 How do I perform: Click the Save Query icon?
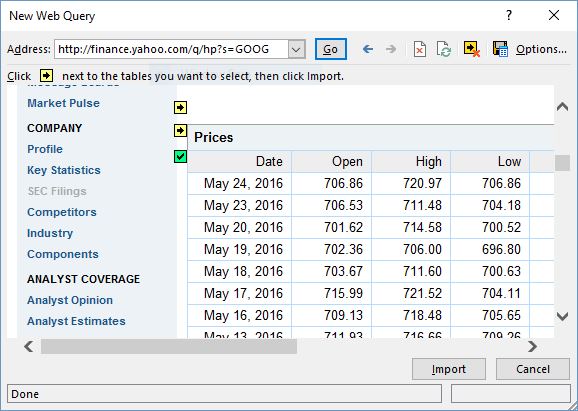500,49
